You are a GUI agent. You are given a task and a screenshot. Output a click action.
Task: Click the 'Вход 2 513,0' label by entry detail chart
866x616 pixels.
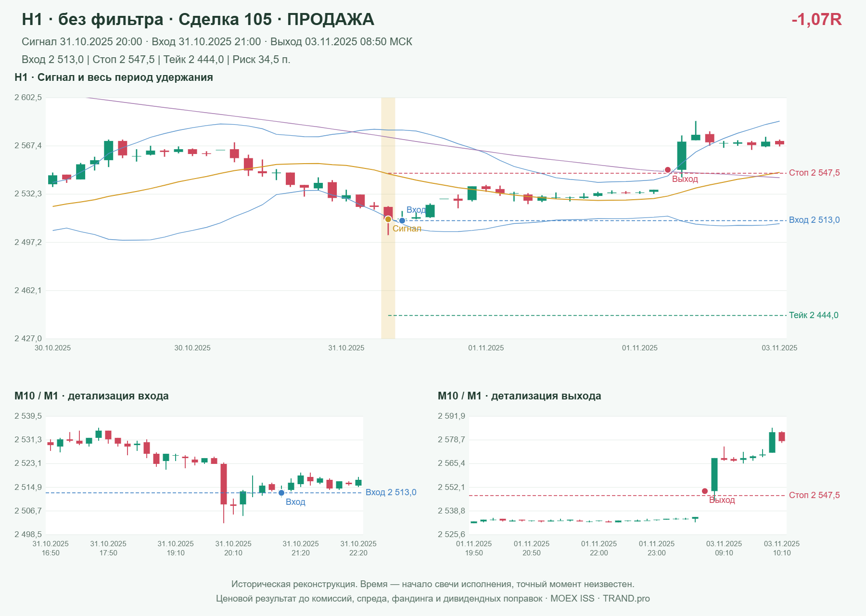point(391,492)
